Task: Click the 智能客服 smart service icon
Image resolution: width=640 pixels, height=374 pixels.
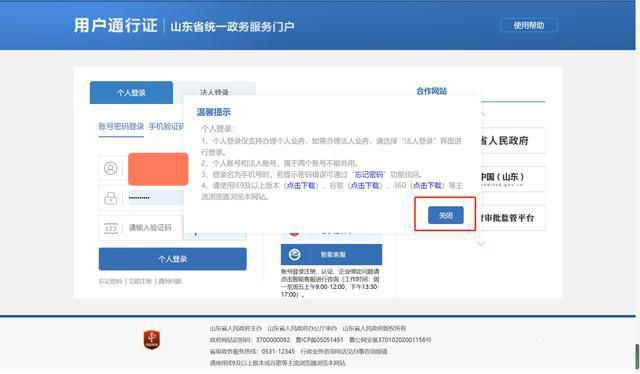Action: (295, 254)
